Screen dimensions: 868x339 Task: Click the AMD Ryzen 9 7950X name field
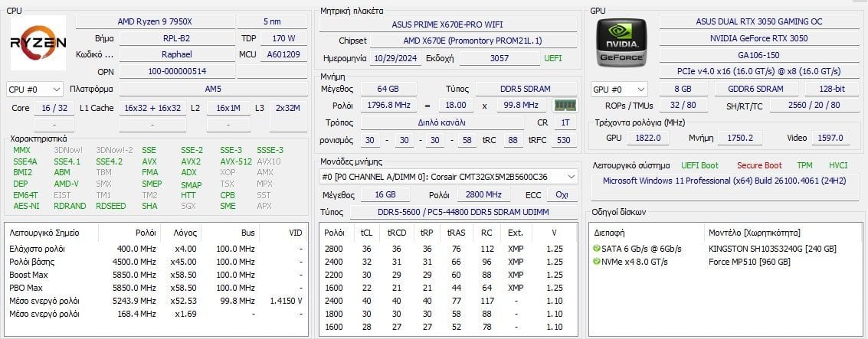[x=155, y=21]
